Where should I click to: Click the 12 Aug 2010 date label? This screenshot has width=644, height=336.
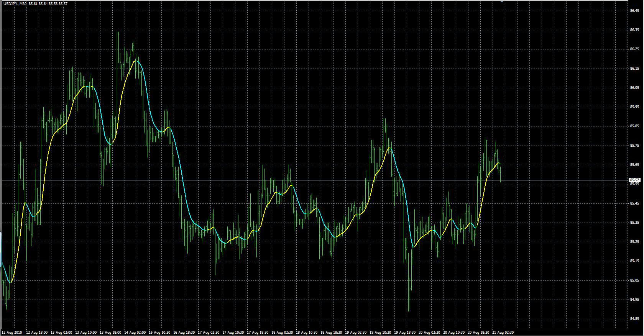pyautogui.click(x=12, y=333)
